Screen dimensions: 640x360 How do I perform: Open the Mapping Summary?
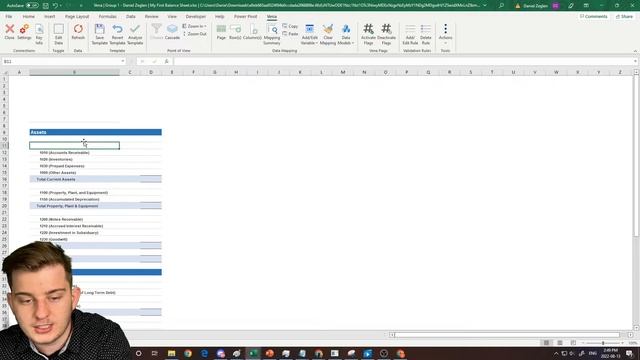[272, 34]
